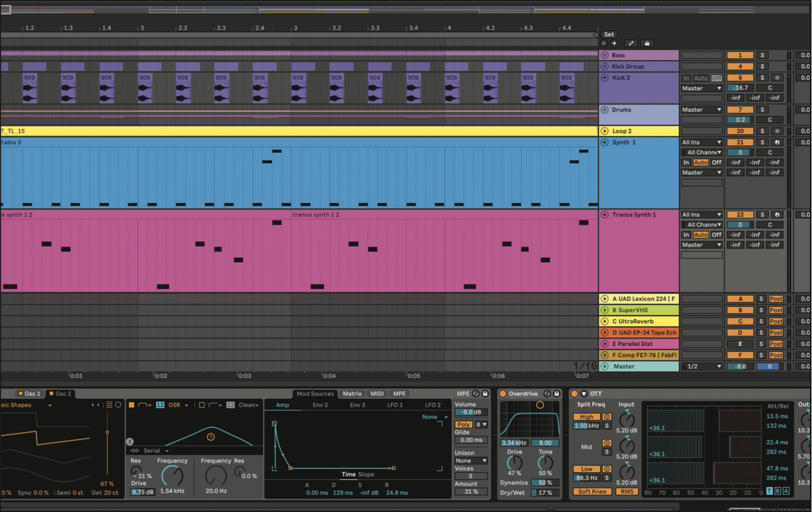Click the forward arrow icon under the Set button
This screenshot has width=812, height=512.
click(x=614, y=43)
